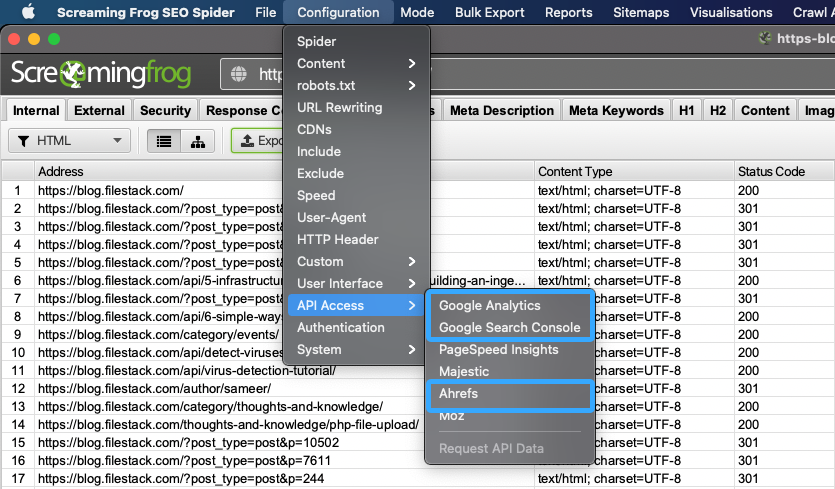Open the Mode menu

click(x=417, y=12)
